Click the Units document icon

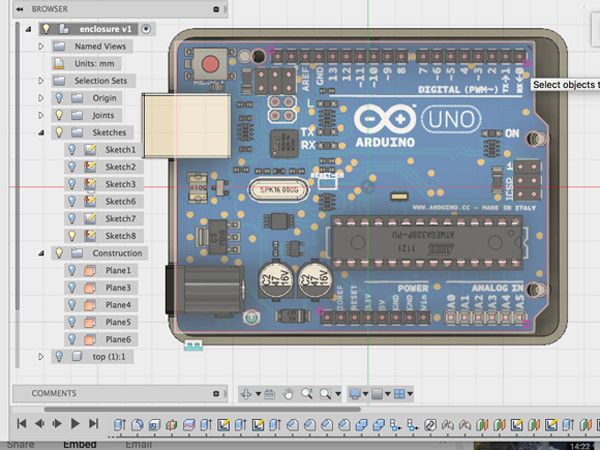point(59,63)
